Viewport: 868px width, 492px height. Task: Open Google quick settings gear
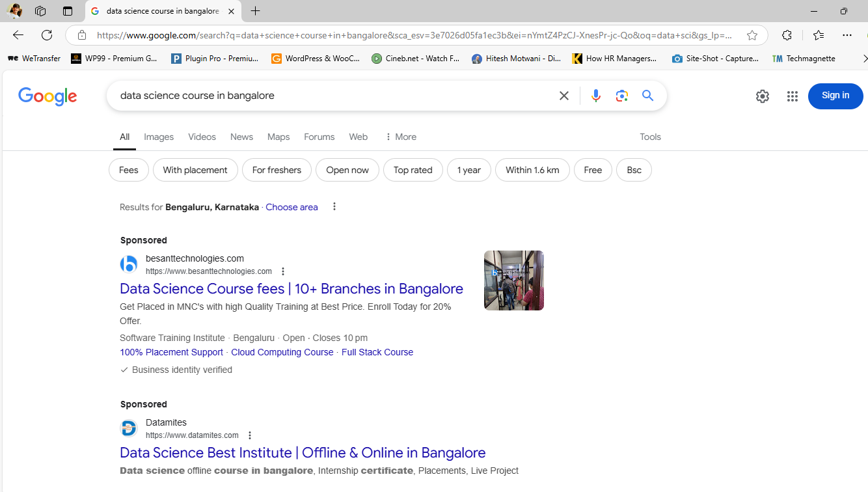762,96
